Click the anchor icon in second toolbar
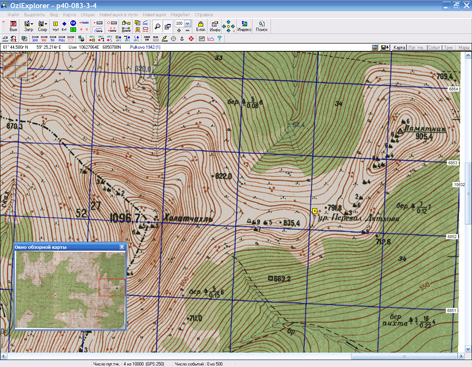This screenshot has width=472, height=367. pyautogui.click(x=182, y=39)
